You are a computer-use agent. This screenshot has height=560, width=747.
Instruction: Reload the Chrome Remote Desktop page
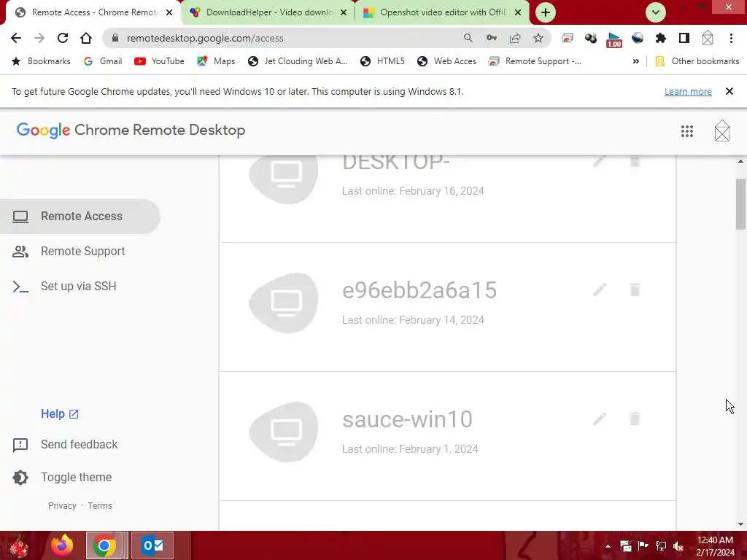[63, 38]
